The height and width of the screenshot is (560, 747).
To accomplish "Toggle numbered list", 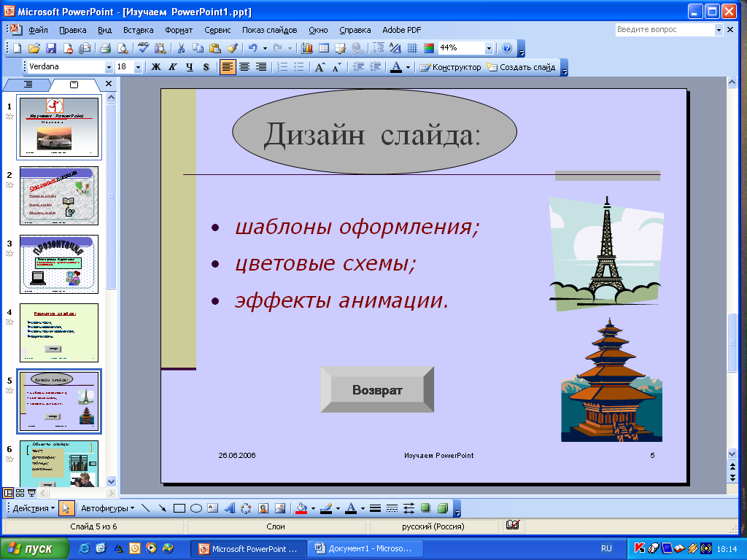I will (282, 67).
